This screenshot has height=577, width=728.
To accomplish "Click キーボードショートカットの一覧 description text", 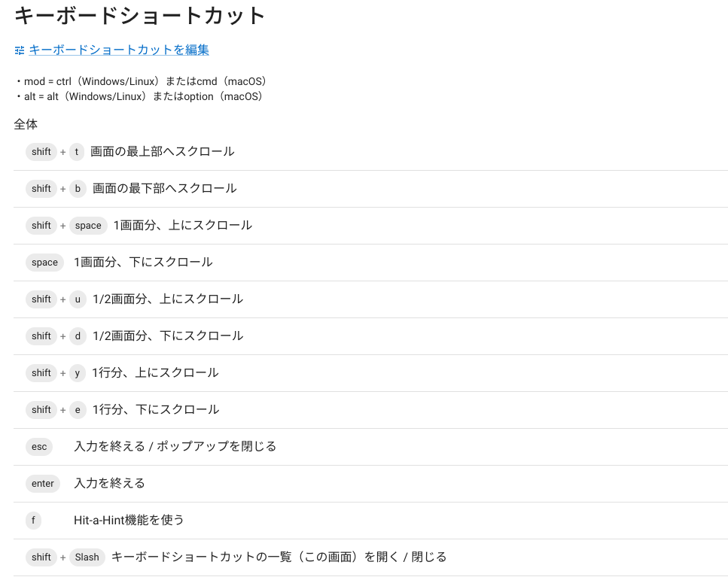I will (x=279, y=557).
